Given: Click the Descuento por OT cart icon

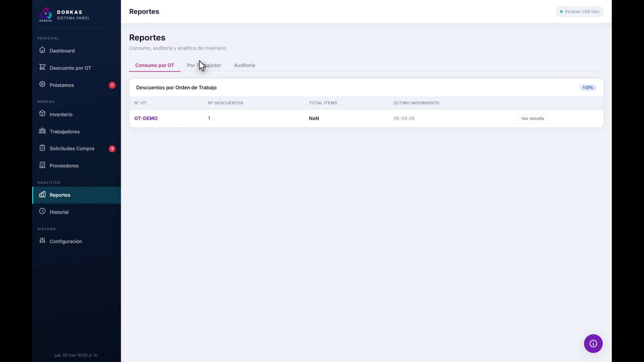Looking at the screenshot, I should (x=42, y=67).
